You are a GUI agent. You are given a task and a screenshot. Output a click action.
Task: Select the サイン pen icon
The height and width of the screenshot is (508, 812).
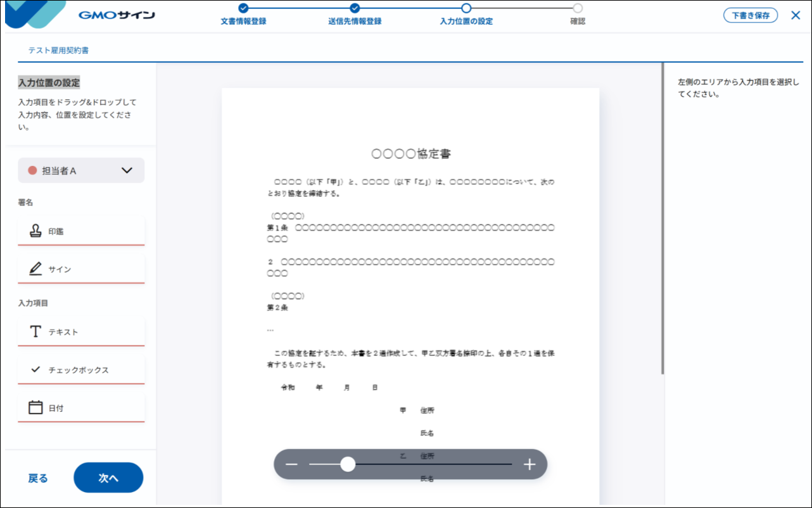coord(35,269)
